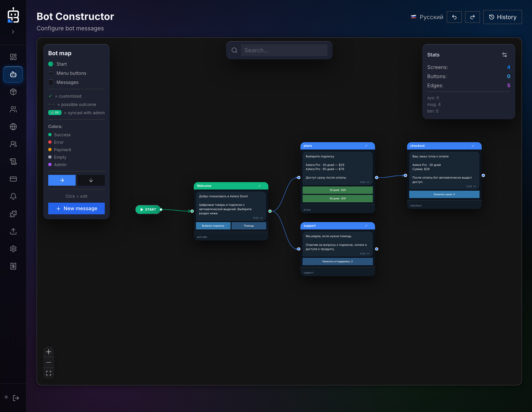Open the receipt dollar icon in sidebar
532x412 pixels.
point(13,266)
